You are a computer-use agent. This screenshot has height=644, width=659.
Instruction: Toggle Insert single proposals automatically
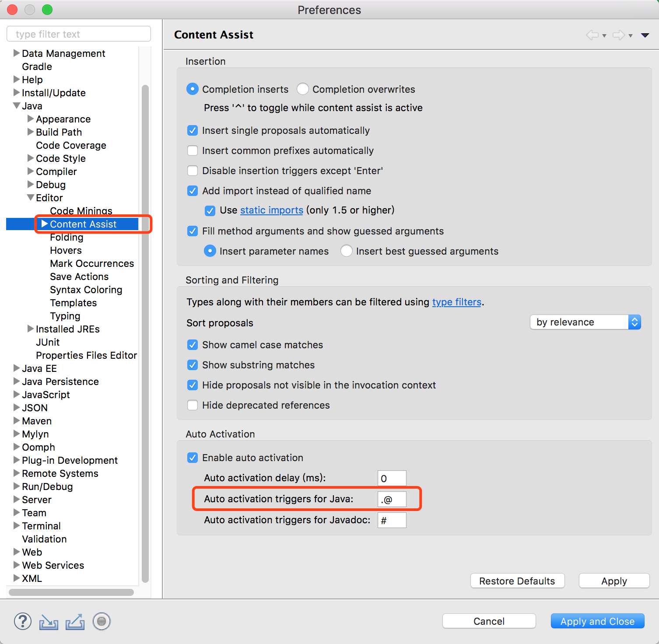pyautogui.click(x=193, y=130)
